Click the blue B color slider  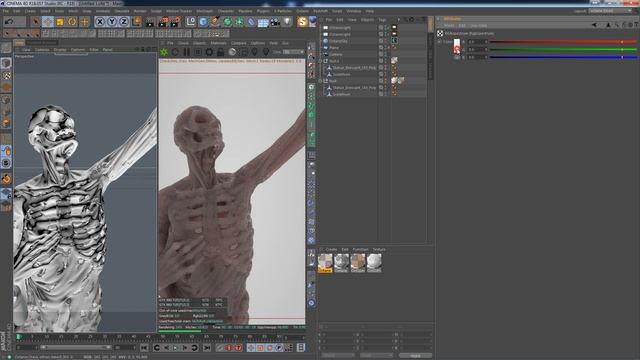click(x=563, y=57)
